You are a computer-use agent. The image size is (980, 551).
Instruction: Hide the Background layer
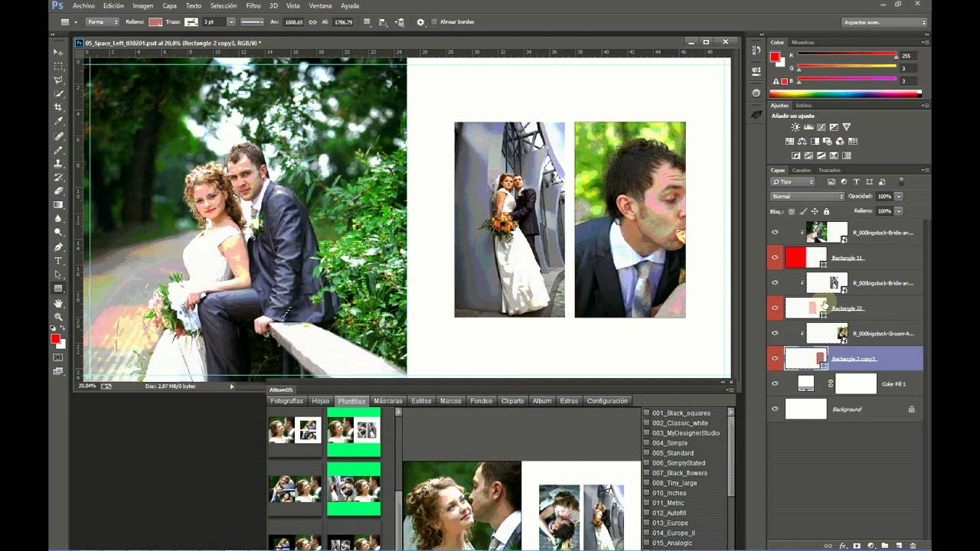click(775, 409)
